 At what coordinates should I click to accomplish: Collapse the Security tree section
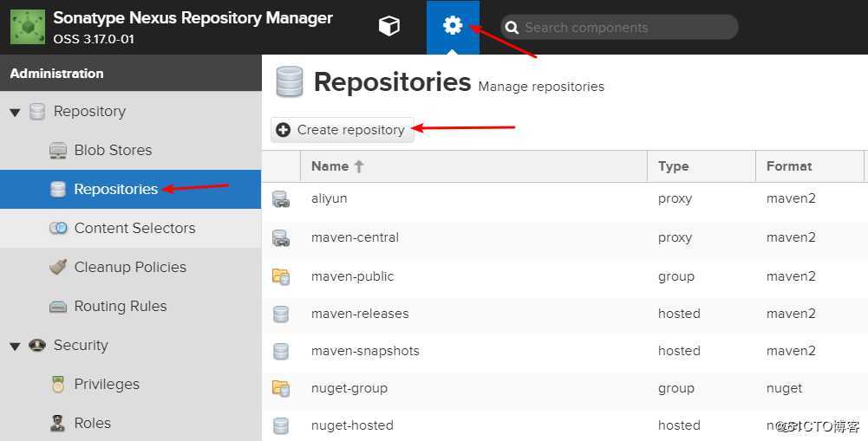tap(15, 347)
